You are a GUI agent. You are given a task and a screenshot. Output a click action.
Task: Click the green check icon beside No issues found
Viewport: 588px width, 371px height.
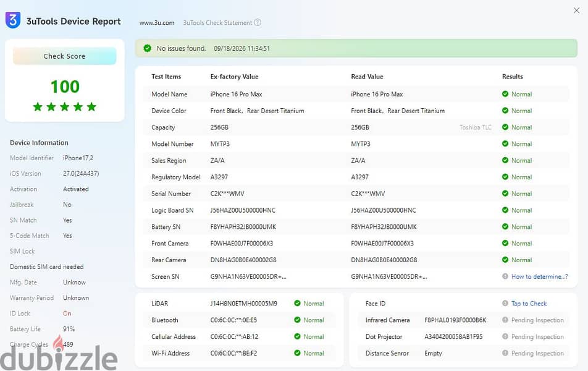point(148,48)
